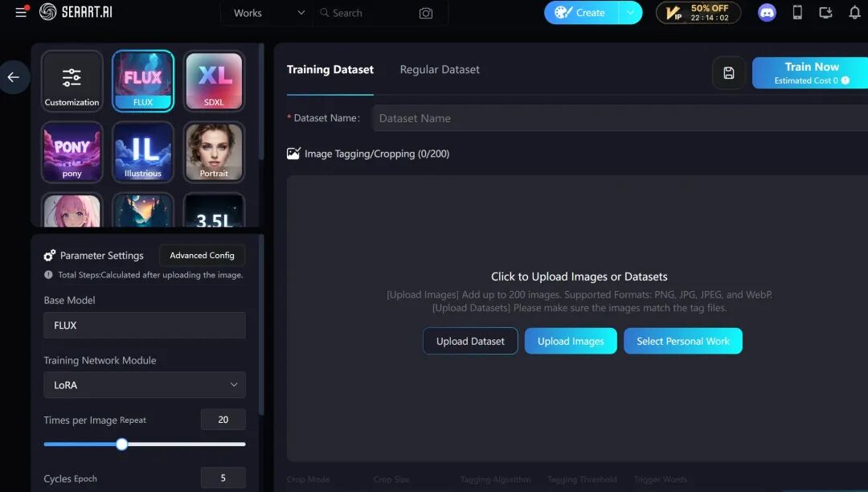Screen dimensions: 868x492
Task: Select the Customization training preset
Action: point(72,81)
